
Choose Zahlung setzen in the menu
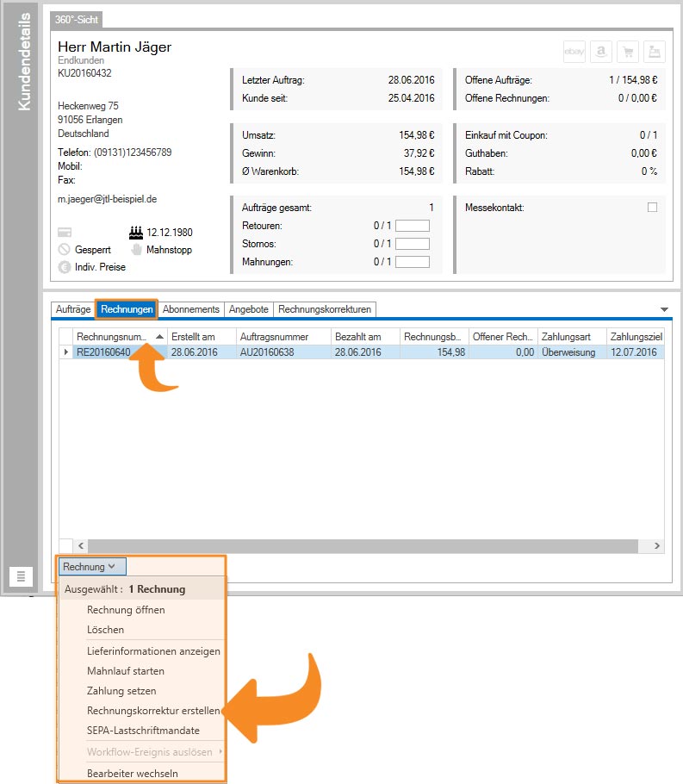tap(121, 691)
